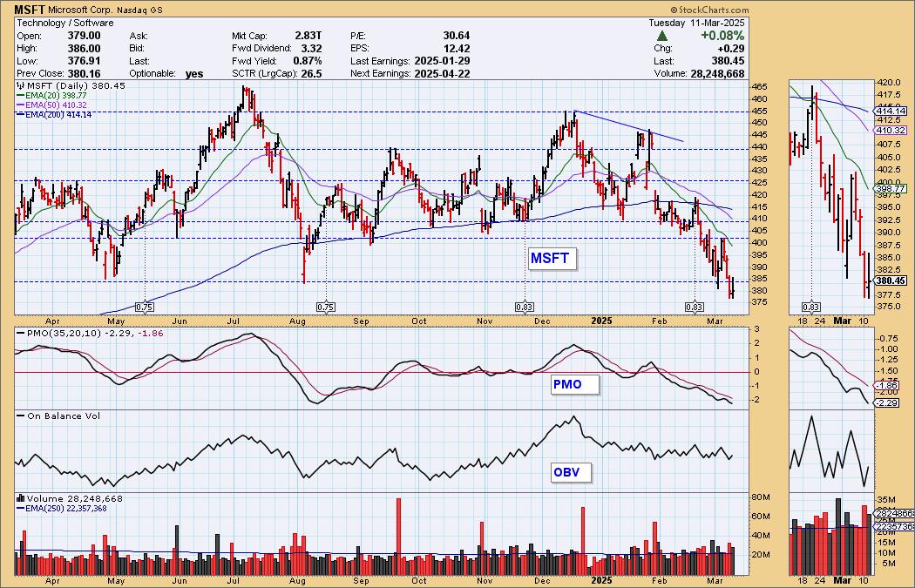
Task: Select the EPS value 12.42
Action: tap(457, 49)
